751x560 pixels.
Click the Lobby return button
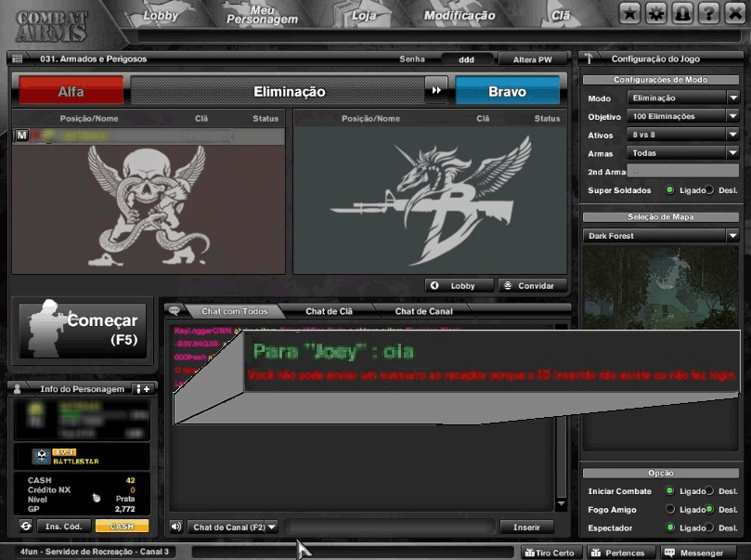460,285
